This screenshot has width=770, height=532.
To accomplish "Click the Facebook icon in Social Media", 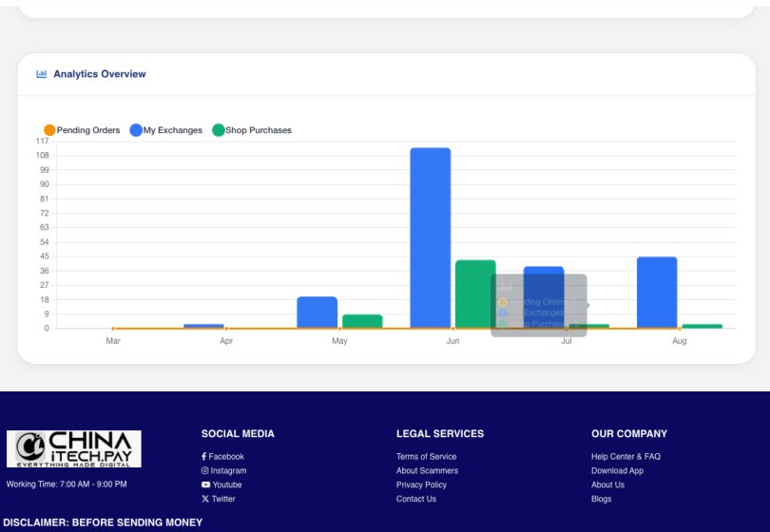I will [x=204, y=457].
